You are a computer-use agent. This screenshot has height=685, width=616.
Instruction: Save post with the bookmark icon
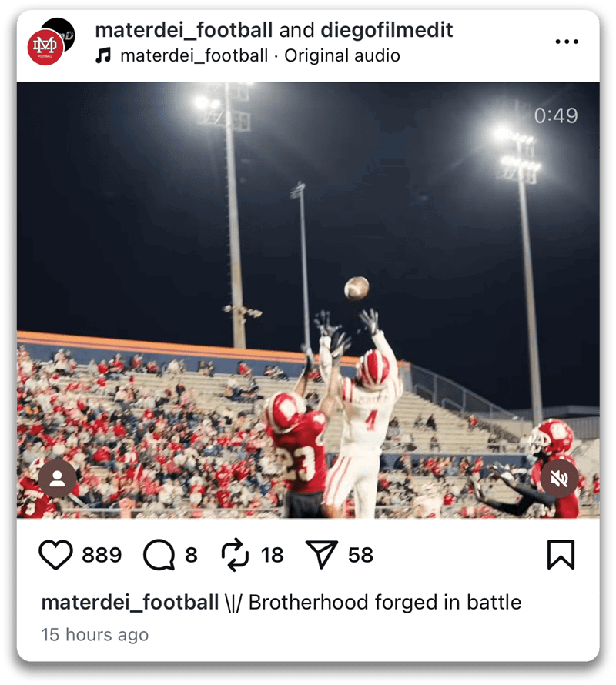coord(561,554)
